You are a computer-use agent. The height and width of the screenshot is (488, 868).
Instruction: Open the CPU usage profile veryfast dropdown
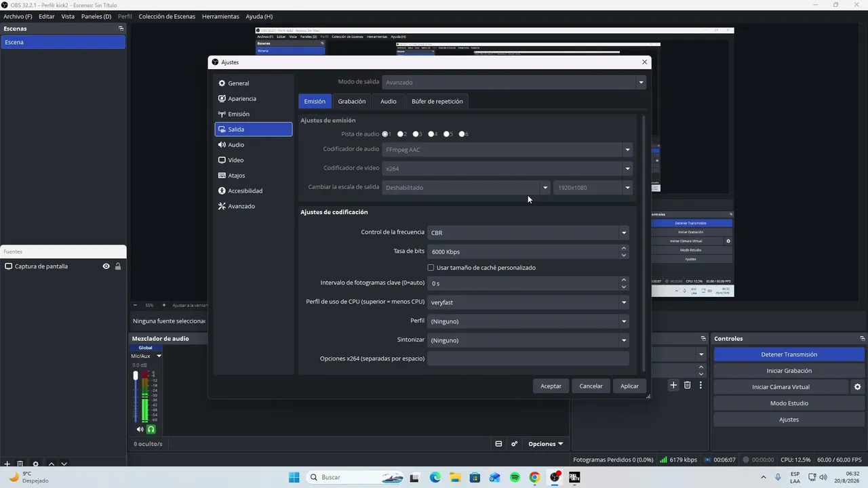[528, 302]
